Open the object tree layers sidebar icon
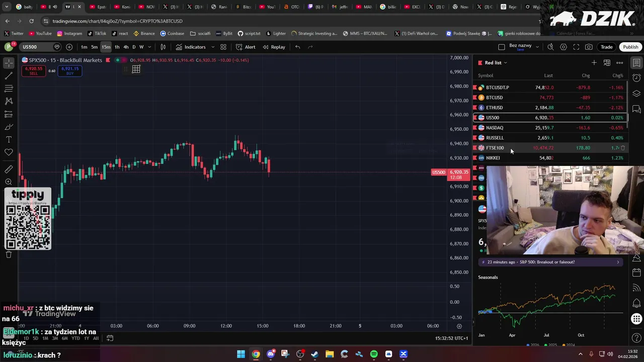The image size is (644, 362). click(636, 94)
